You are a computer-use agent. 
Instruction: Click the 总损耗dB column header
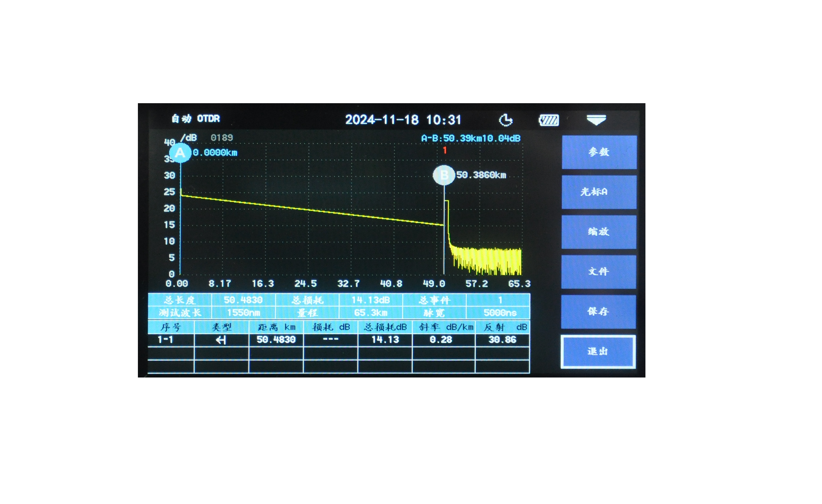tap(385, 327)
